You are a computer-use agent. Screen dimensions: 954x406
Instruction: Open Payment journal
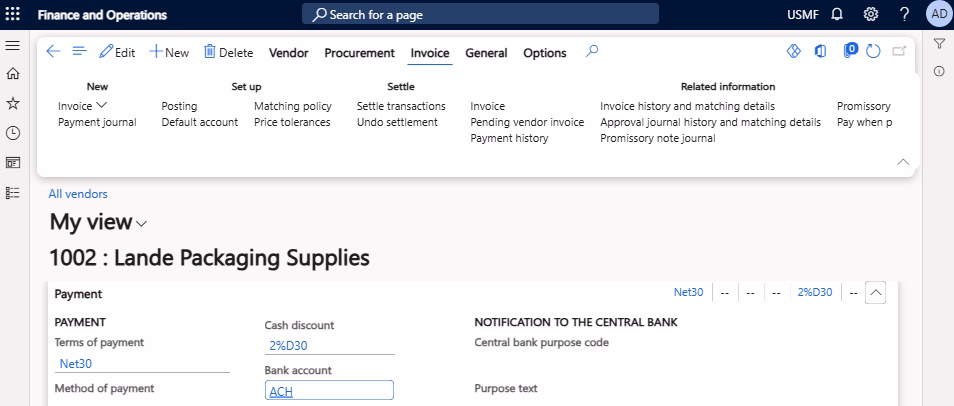pos(97,122)
